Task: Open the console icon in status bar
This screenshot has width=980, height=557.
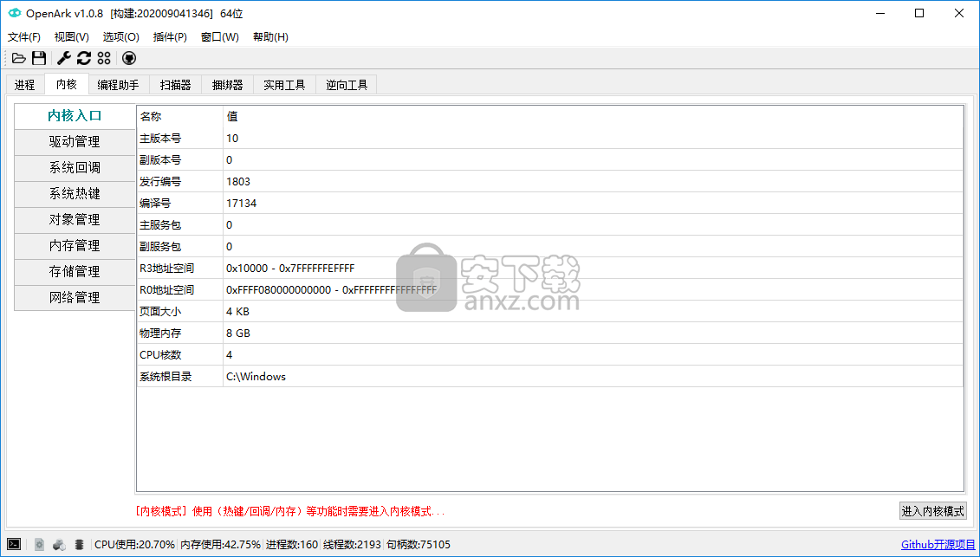Action: (x=14, y=545)
